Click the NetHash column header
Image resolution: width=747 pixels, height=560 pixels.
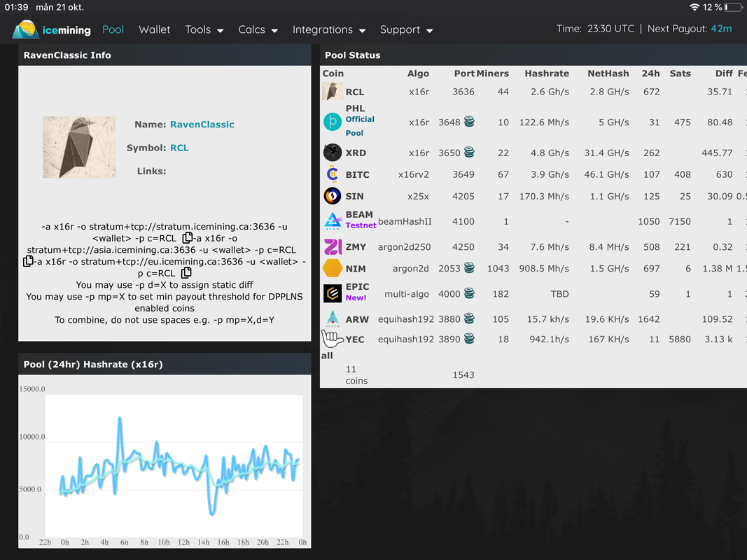click(608, 73)
